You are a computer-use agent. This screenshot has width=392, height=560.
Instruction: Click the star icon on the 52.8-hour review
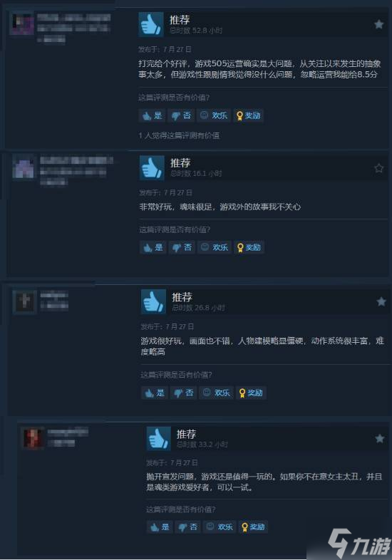click(x=378, y=24)
